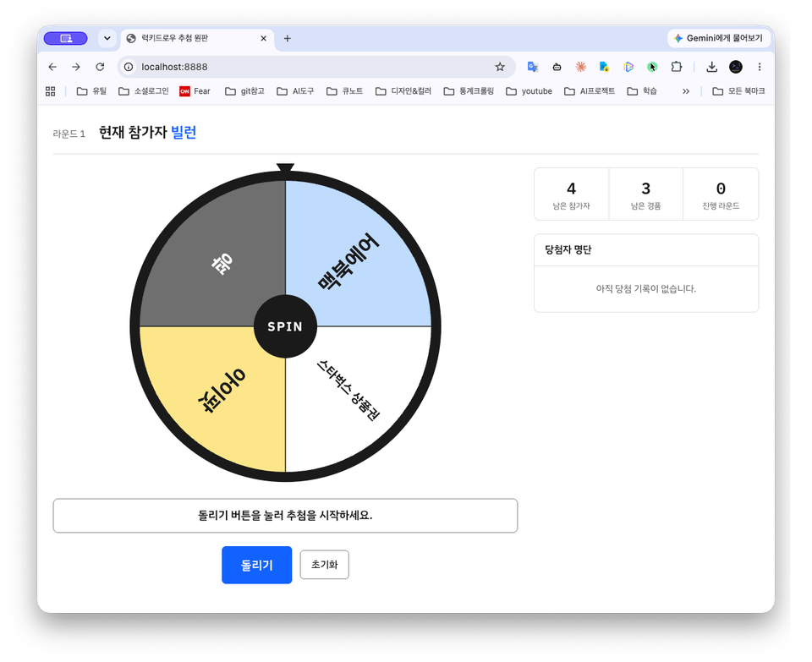Open the Chrome three-dot menu
This screenshot has width=812, height=662.
(x=760, y=67)
